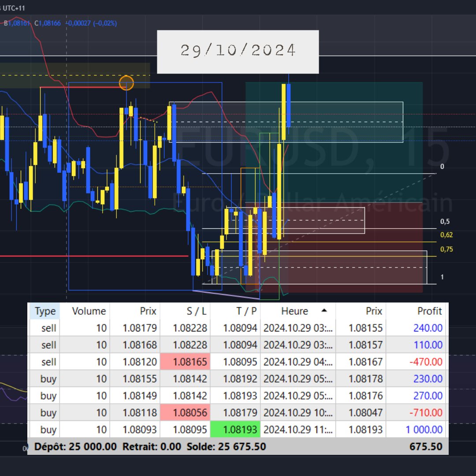Click the sort arrow beside Heure

point(324,310)
